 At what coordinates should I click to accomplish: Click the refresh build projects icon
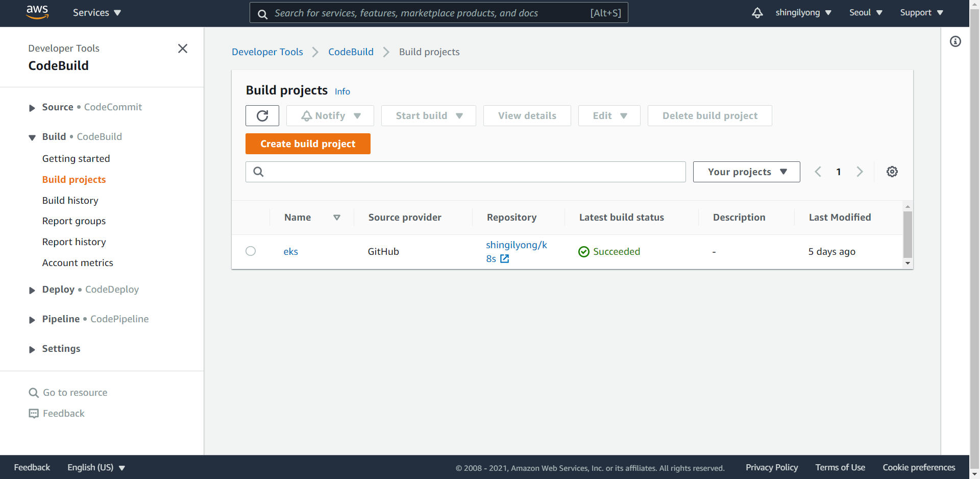pos(262,116)
